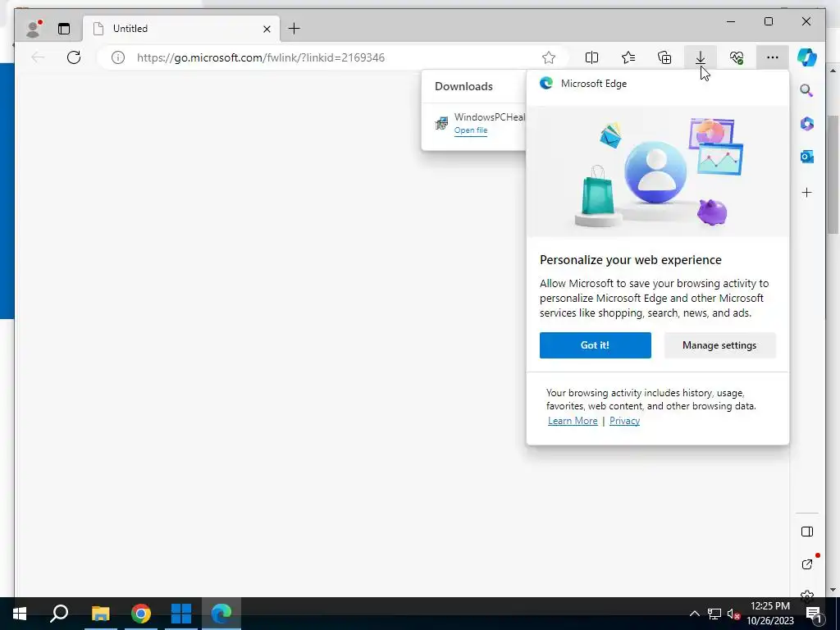Show hidden system tray icons chevron
Screen dimensions: 840x630
pos(694,614)
